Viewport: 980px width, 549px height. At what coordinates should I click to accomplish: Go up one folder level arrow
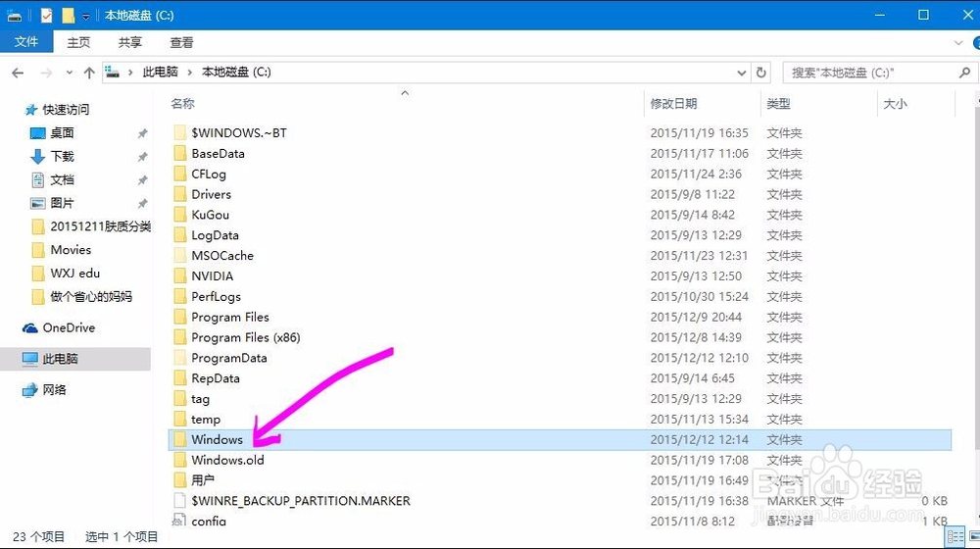pos(89,74)
